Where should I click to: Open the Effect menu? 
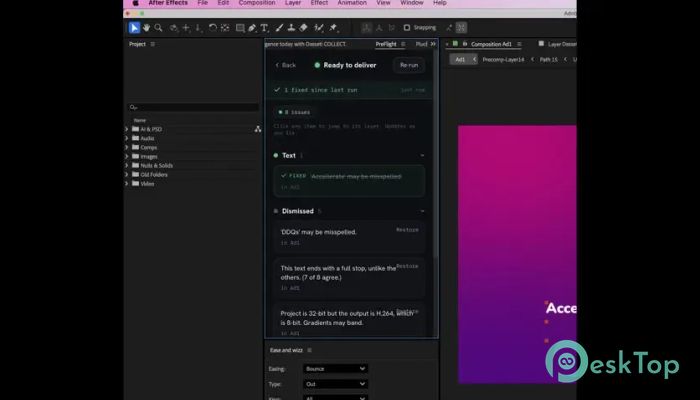[x=319, y=3]
